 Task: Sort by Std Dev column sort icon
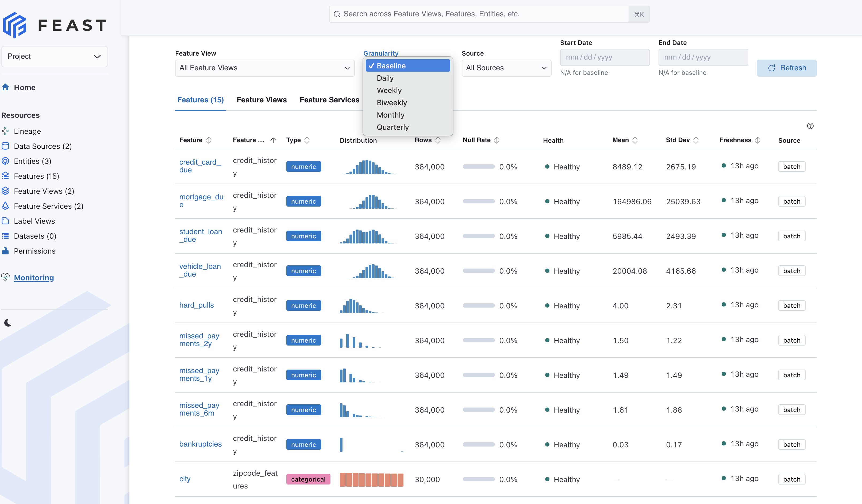pos(696,140)
